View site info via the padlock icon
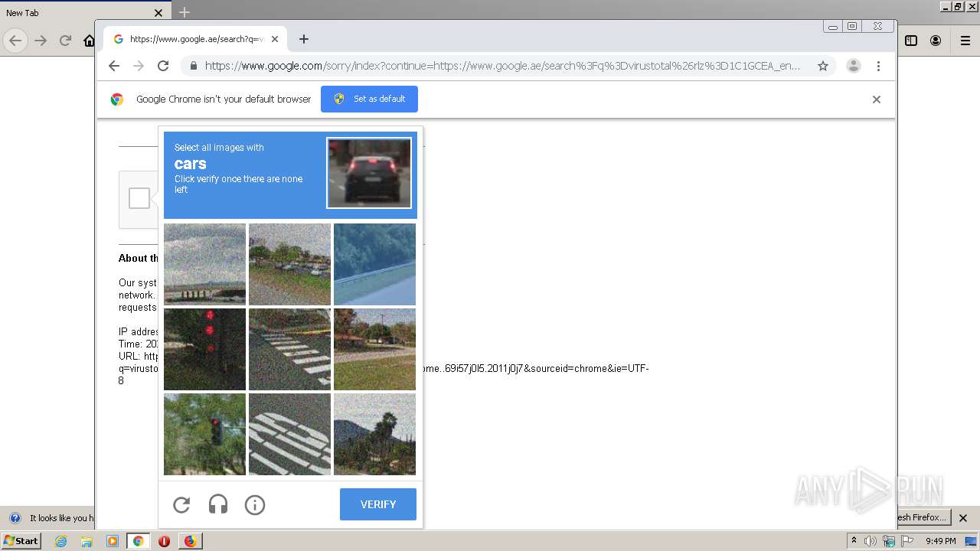Viewport: 980px width, 551px height. point(193,66)
